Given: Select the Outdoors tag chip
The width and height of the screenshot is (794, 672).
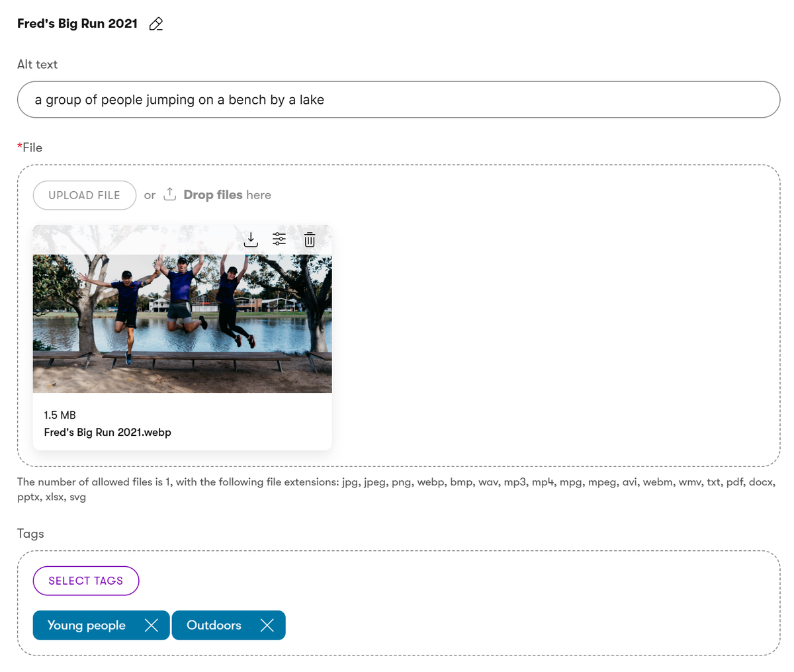Looking at the screenshot, I should (214, 625).
